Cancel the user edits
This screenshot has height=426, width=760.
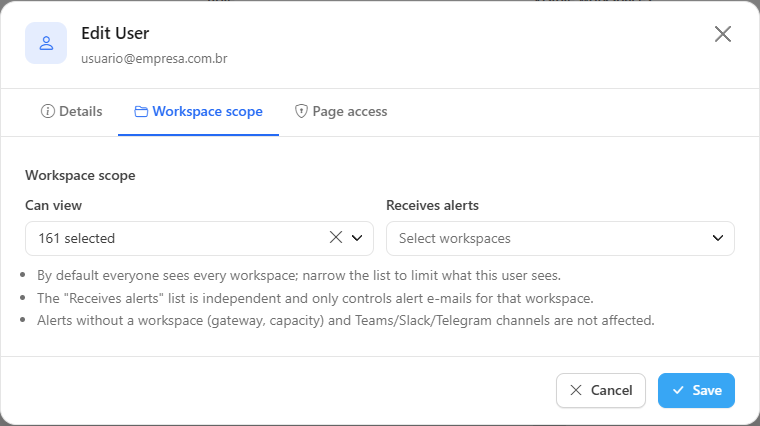[x=601, y=390]
